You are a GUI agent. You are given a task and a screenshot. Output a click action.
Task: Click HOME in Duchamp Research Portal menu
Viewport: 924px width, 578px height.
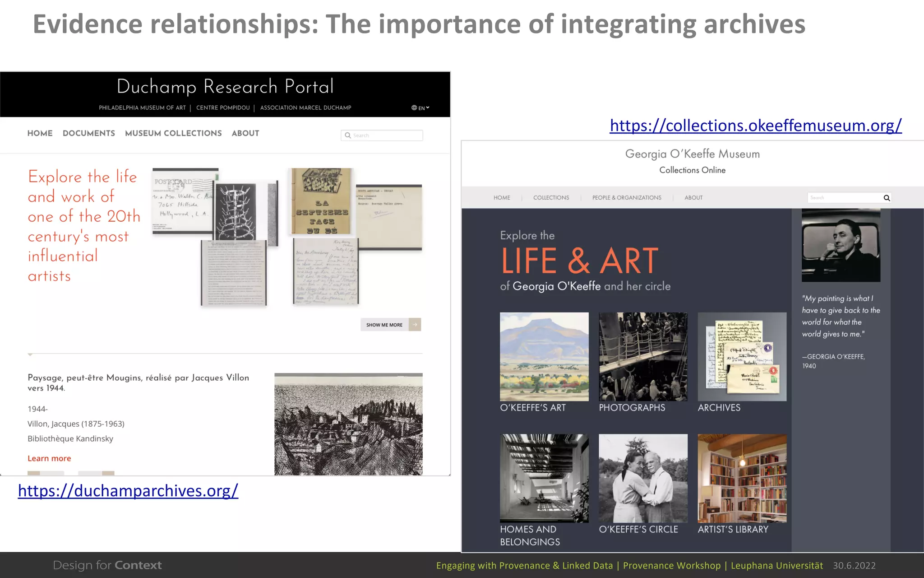click(x=40, y=133)
